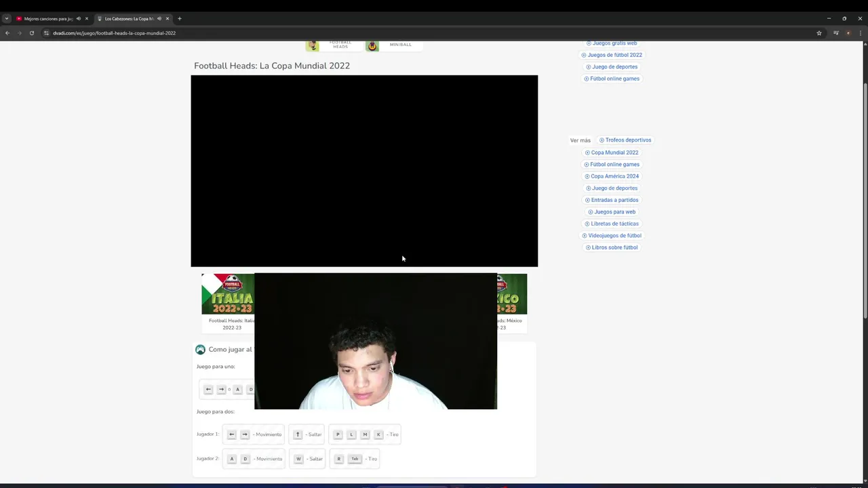This screenshot has width=868, height=488.
Task: Open Chrome three-dot menu
Action: (861, 33)
